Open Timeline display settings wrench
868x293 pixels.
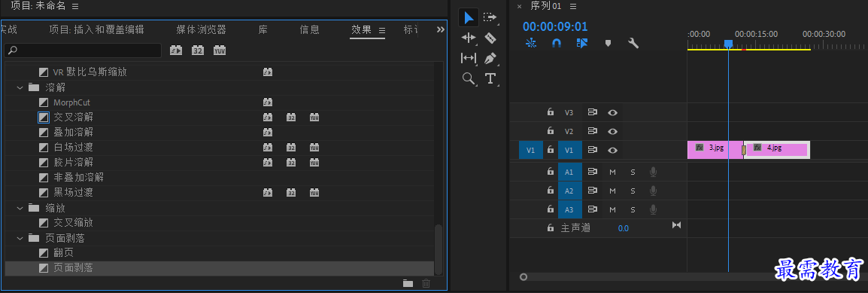[633, 43]
